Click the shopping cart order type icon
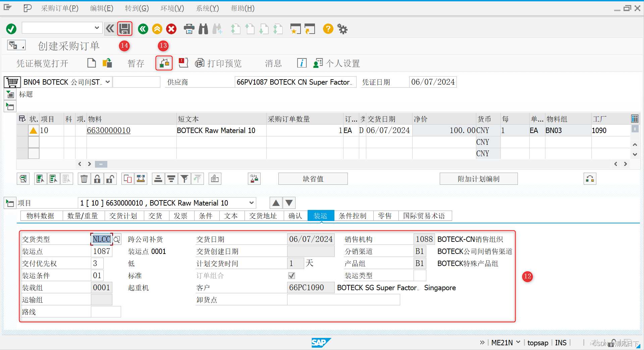This screenshot has height=350, width=644. (12, 82)
